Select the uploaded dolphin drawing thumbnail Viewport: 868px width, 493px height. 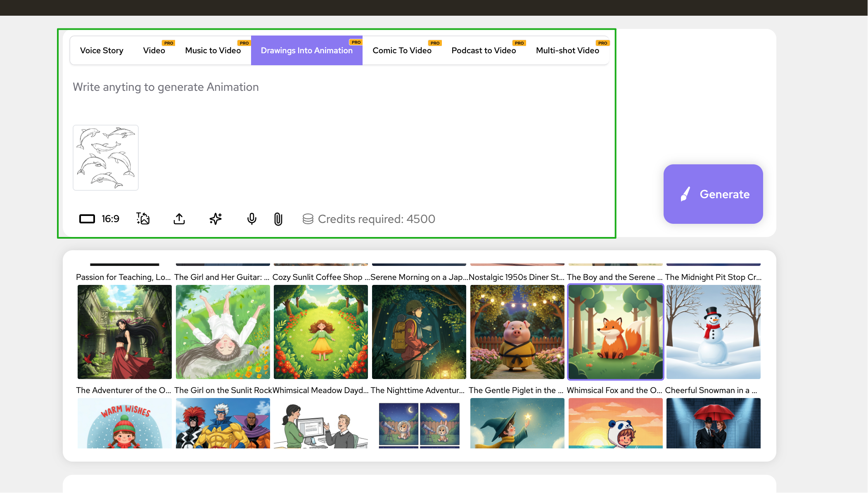pyautogui.click(x=106, y=158)
